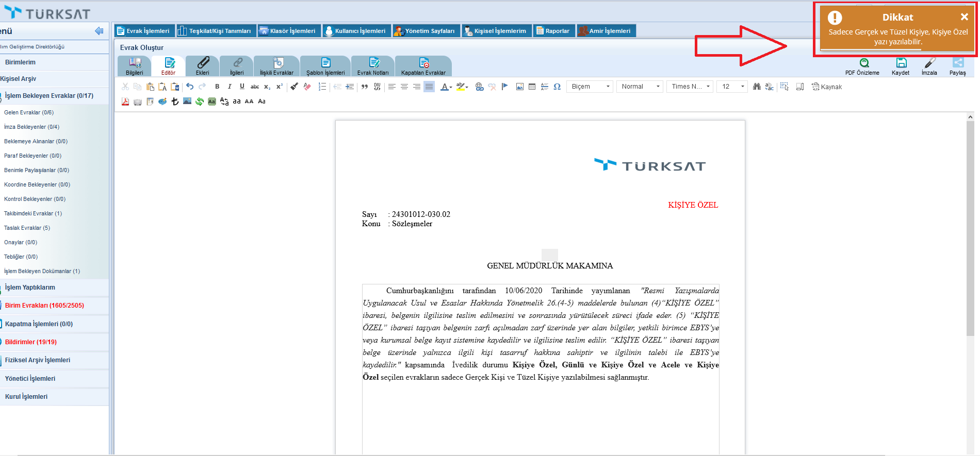Click Kaynak source view button
This screenshot has height=456, width=980.
click(x=826, y=87)
